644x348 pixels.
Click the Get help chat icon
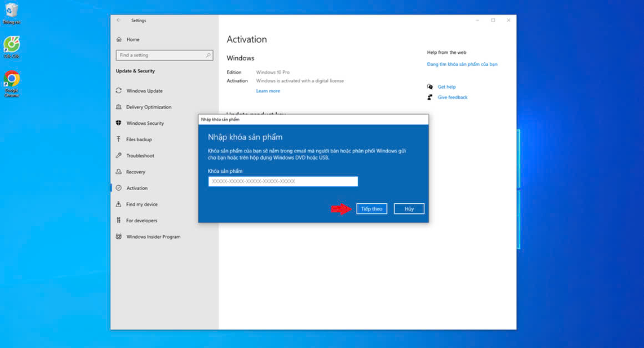point(429,86)
